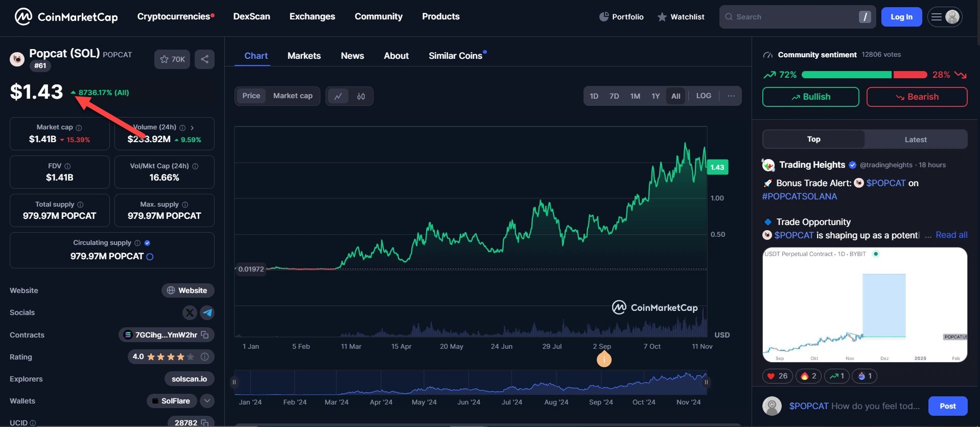Image resolution: width=980 pixels, height=427 pixels.
Task: Click the Market cap info icon
Action: pos(79,127)
